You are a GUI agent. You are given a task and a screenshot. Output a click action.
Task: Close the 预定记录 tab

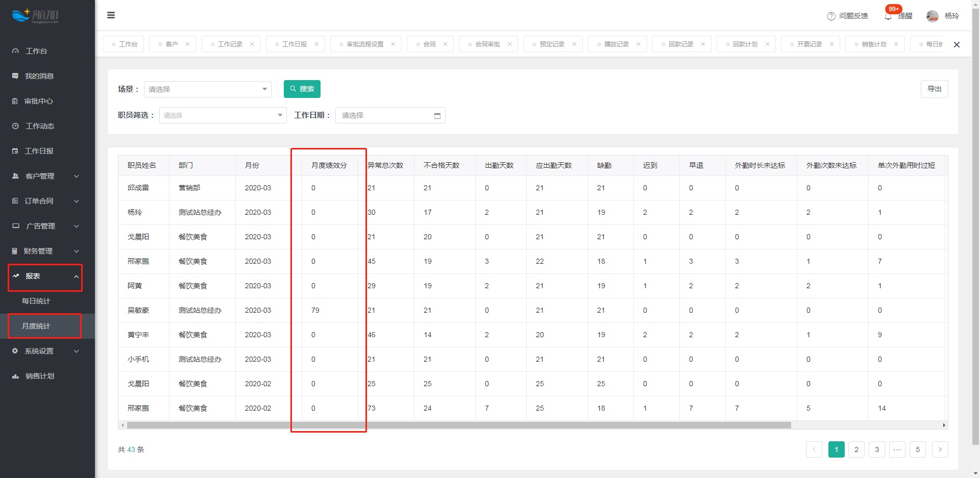574,44
